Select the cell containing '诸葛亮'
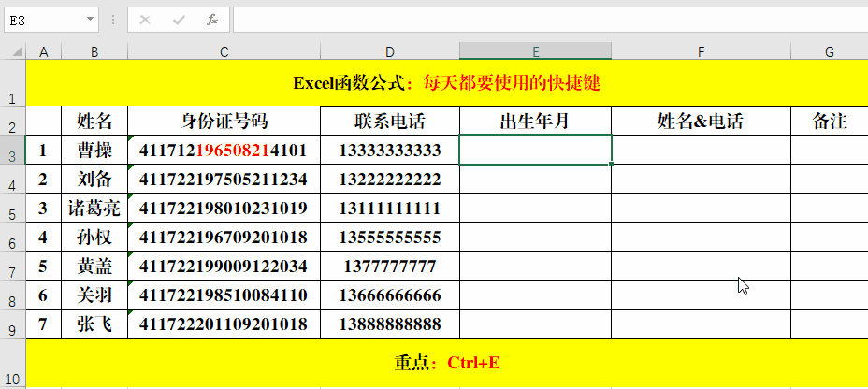The width and height of the screenshot is (868, 389). point(94,208)
